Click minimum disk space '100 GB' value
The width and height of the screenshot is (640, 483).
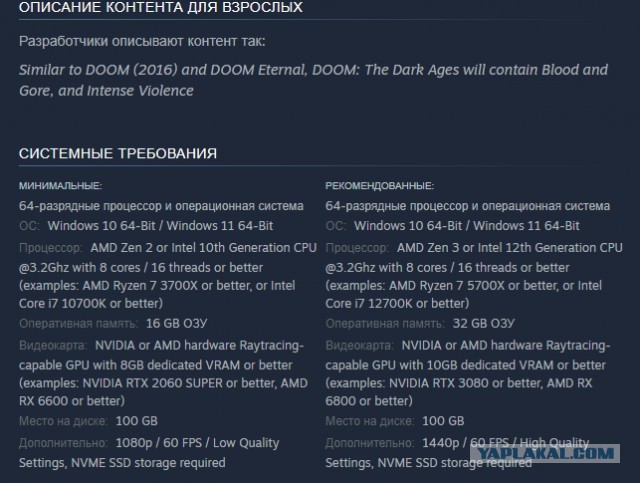[137, 421]
